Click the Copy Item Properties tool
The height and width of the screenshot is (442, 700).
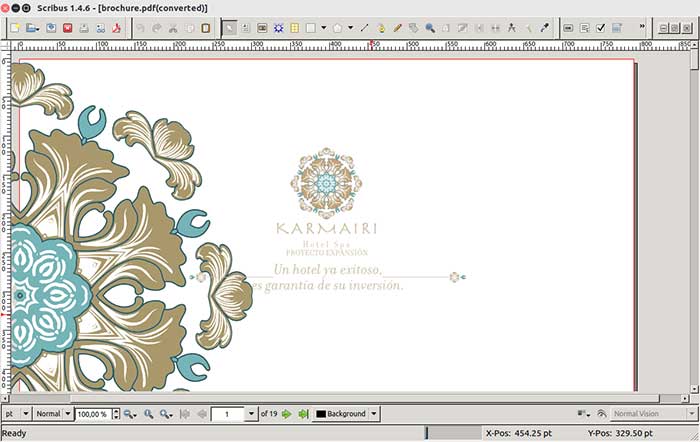[x=528, y=28]
